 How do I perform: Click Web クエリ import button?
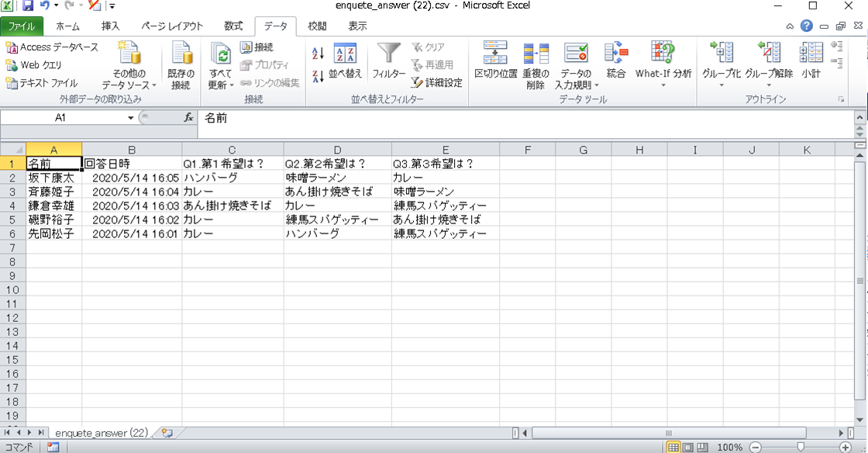[x=34, y=65]
